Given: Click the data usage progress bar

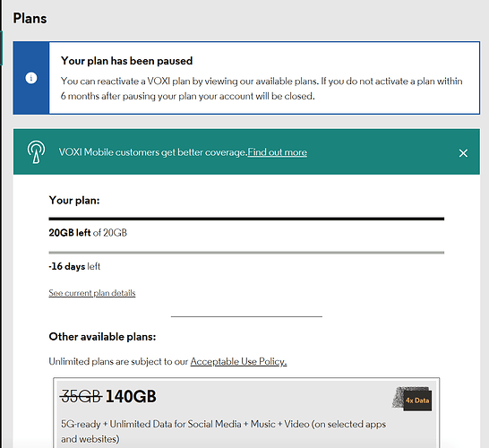Looking at the screenshot, I should click(x=246, y=219).
